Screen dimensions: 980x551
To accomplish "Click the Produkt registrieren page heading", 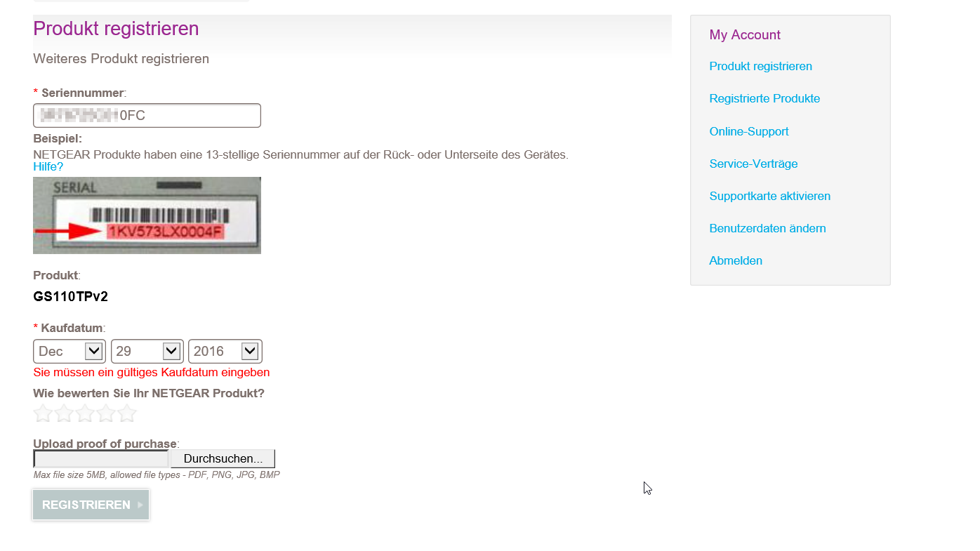I will 116,29.
